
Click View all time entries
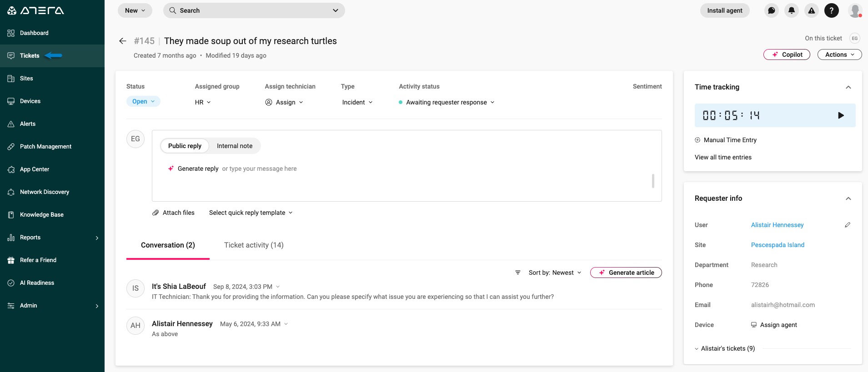pyautogui.click(x=723, y=157)
